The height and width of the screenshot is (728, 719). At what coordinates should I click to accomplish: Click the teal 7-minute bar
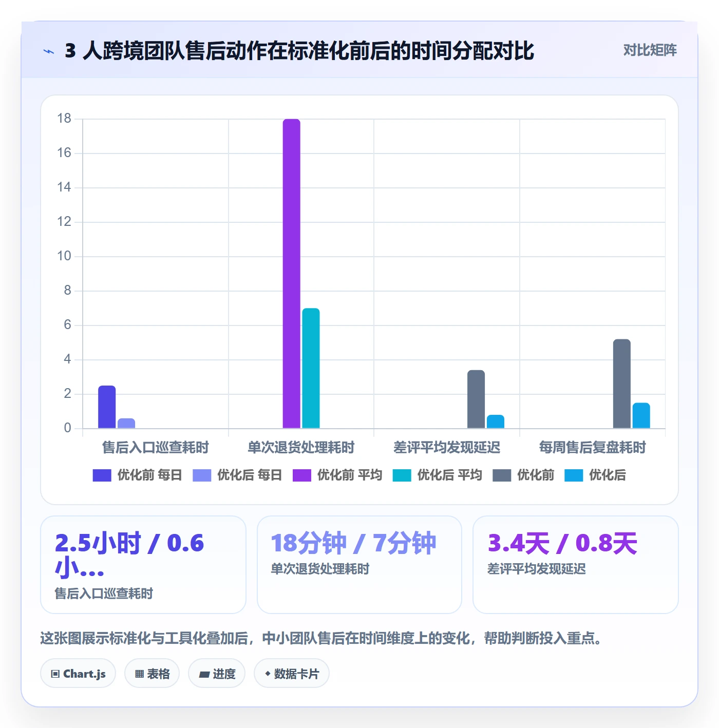(x=311, y=368)
